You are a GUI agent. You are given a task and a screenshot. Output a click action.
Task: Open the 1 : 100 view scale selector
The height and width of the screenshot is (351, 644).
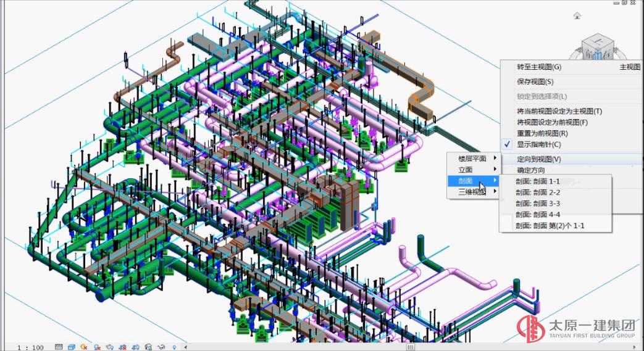pyautogui.click(x=30, y=347)
